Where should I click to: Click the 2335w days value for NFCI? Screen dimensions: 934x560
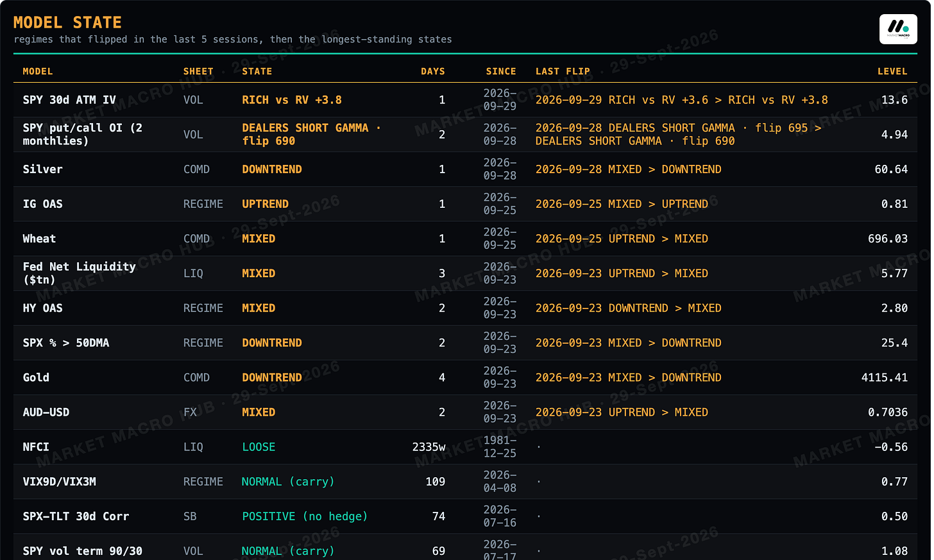429,446
